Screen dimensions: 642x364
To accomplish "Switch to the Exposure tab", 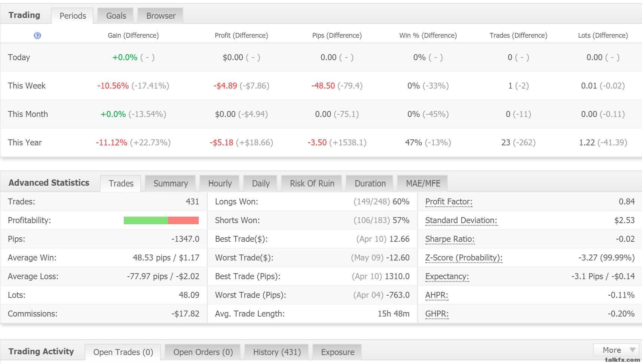I will [337, 352].
